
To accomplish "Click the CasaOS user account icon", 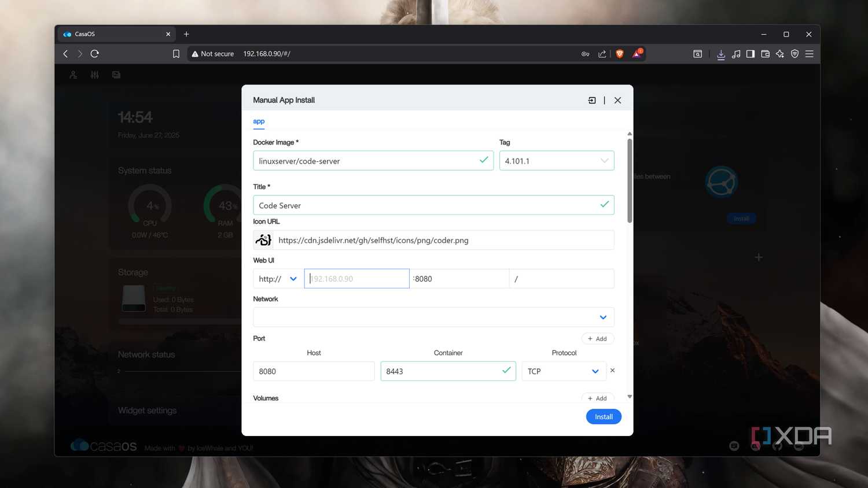I will (x=73, y=75).
